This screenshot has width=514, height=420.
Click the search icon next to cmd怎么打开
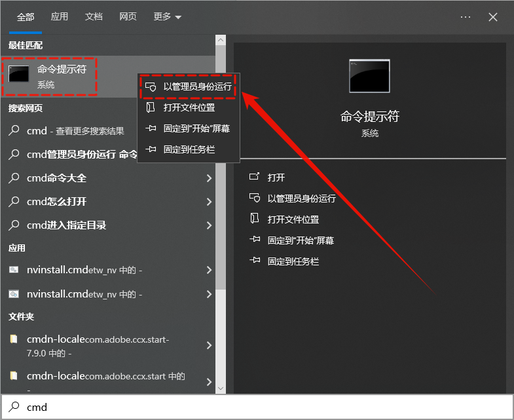click(x=14, y=201)
